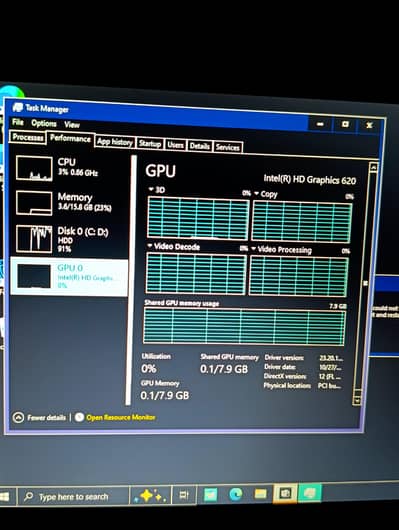Maximize the Task Manager window

[x=345, y=124]
